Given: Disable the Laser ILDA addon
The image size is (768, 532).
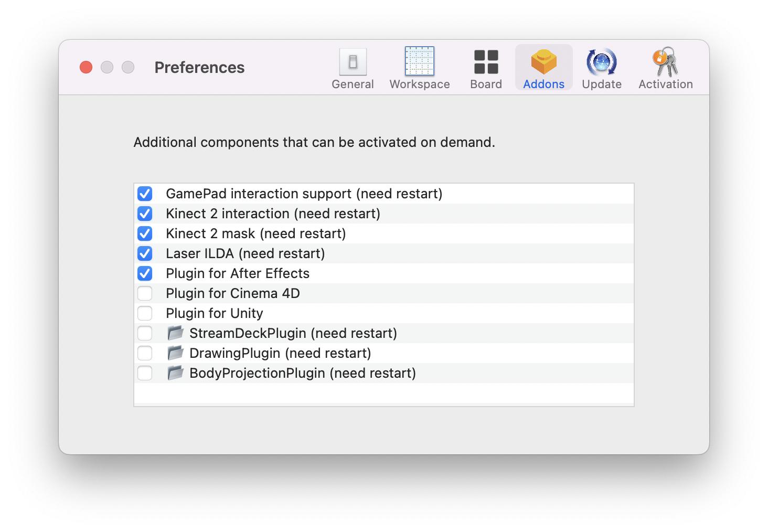Looking at the screenshot, I should [145, 253].
